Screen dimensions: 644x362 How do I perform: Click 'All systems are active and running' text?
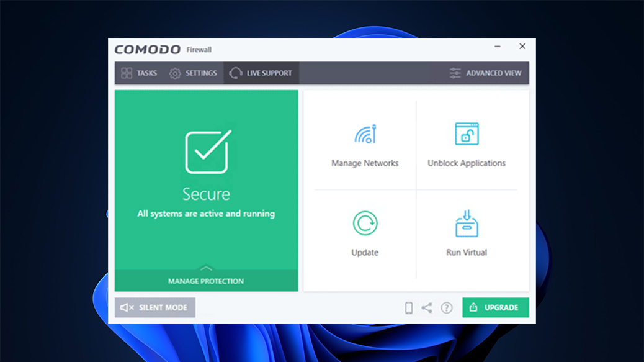[206, 214]
